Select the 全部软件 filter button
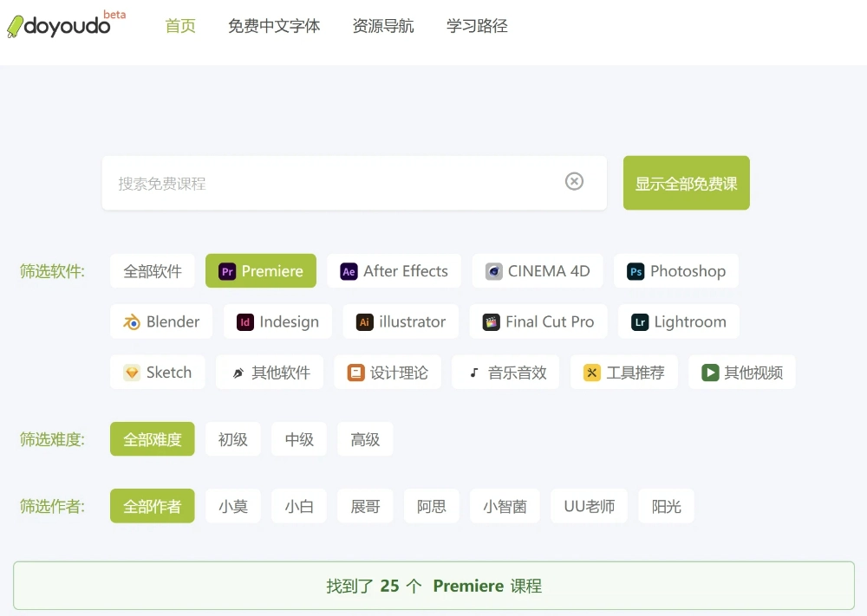Screen dimensions: 867x616 pos(153,271)
